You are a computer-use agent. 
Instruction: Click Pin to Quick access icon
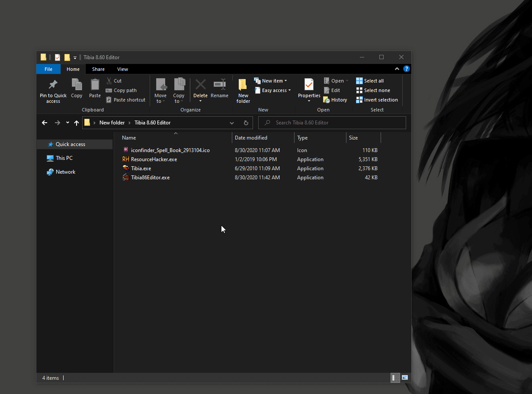(53, 84)
